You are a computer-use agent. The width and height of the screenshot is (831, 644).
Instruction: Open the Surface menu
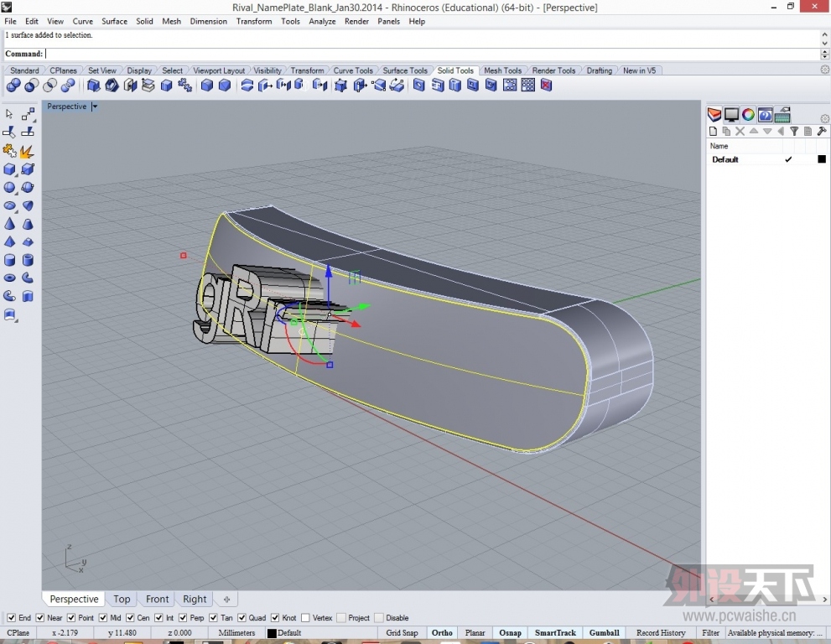click(x=115, y=21)
